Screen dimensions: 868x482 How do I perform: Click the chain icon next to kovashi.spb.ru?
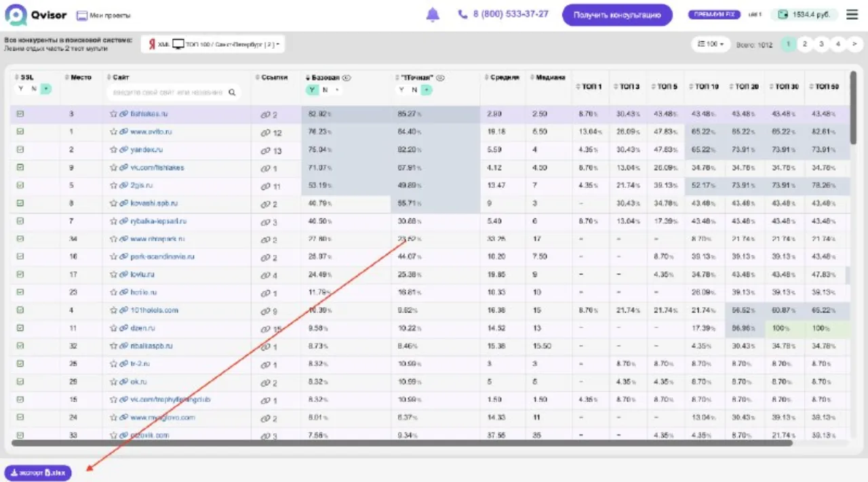tap(123, 203)
